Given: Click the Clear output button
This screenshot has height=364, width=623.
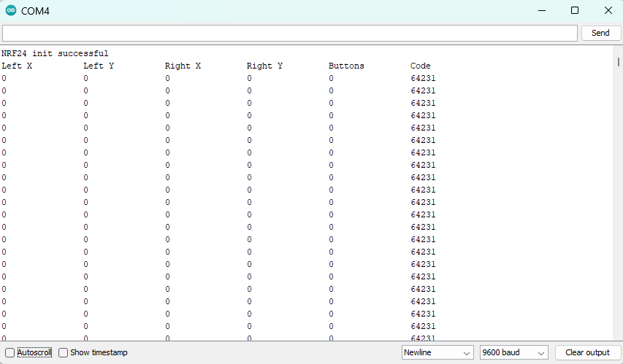Looking at the screenshot, I should pyautogui.click(x=587, y=352).
